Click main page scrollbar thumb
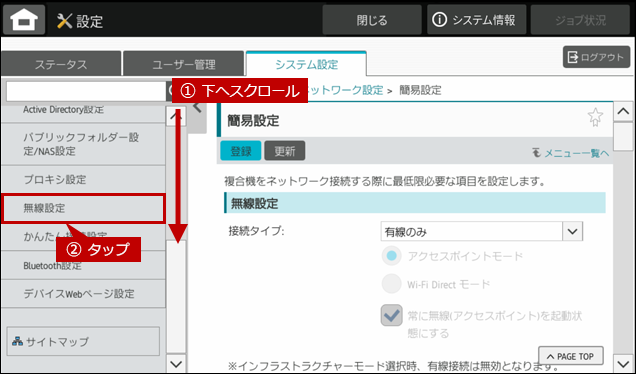The height and width of the screenshot is (374, 636). tap(623, 137)
